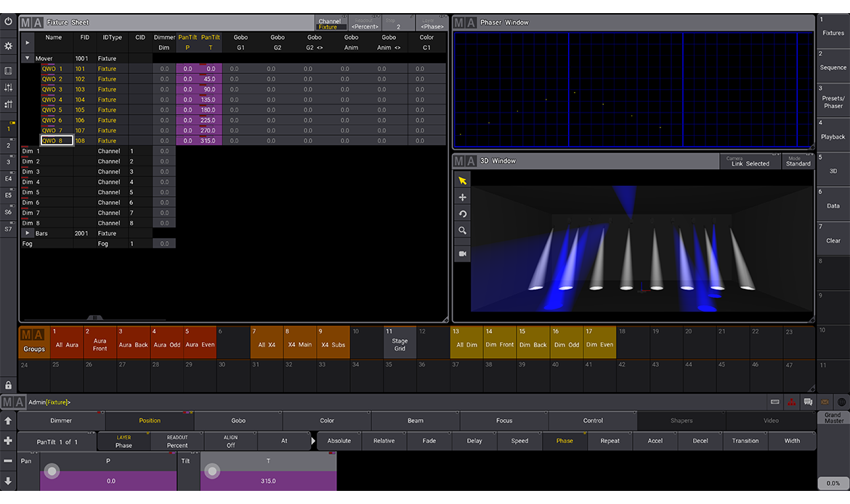Open the Layer Phase dropdown in encoder bar
This screenshot has height=504, width=850.
[x=124, y=441]
